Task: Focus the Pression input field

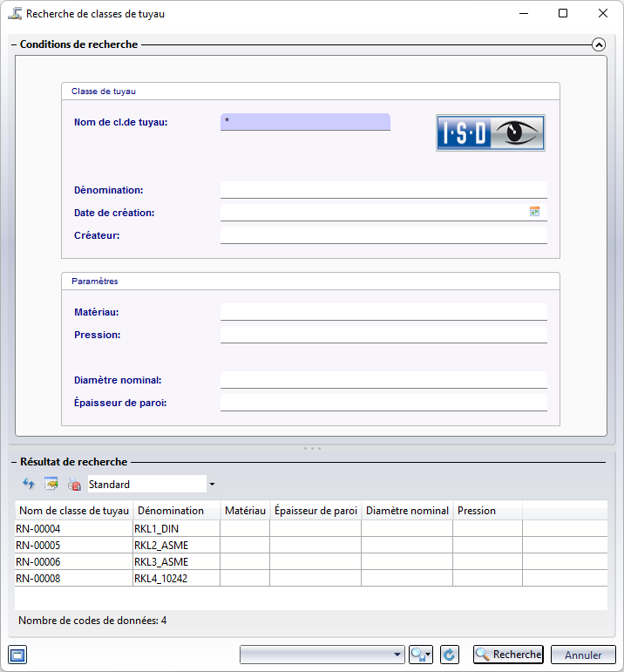Action: click(383, 335)
